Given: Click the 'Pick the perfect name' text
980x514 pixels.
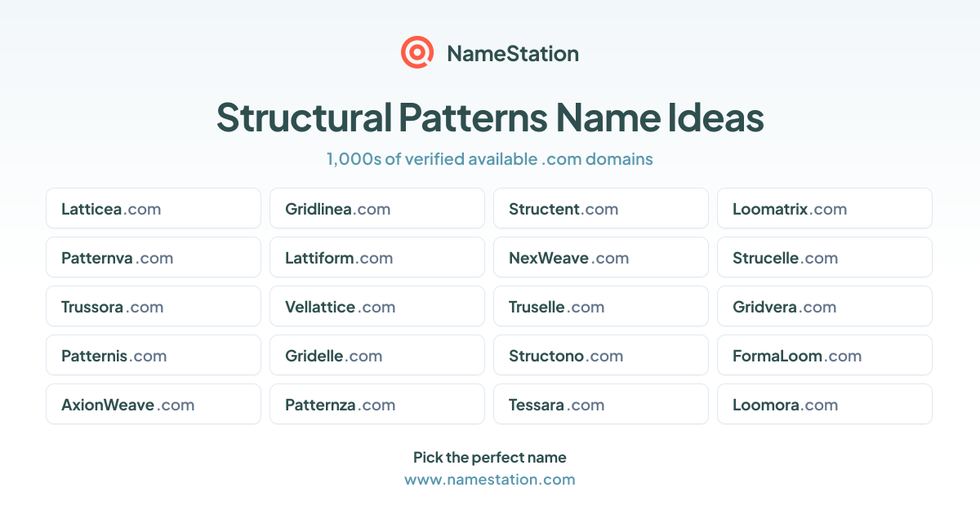Looking at the screenshot, I should click(490, 458).
